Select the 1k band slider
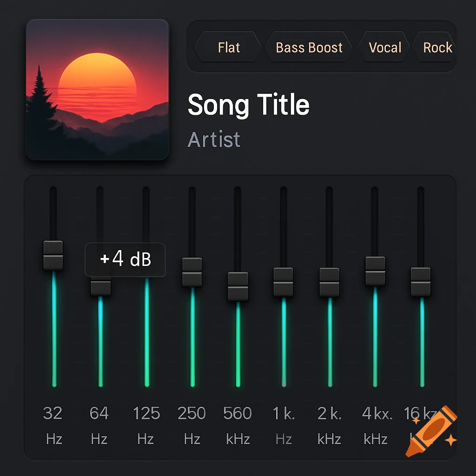Viewport: 476px width, 476px height. 283,281
